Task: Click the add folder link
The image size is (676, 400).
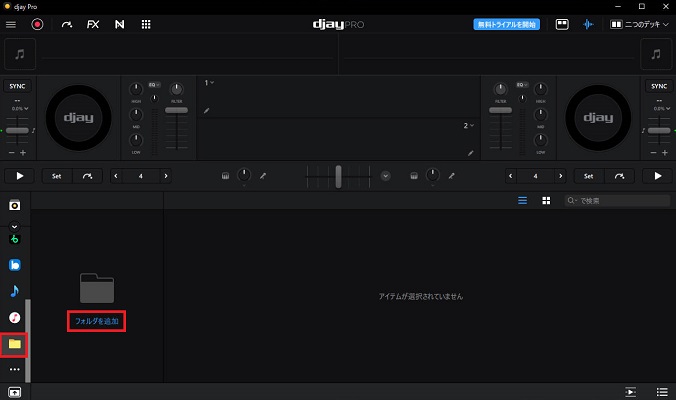Action: pyautogui.click(x=97, y=321)
